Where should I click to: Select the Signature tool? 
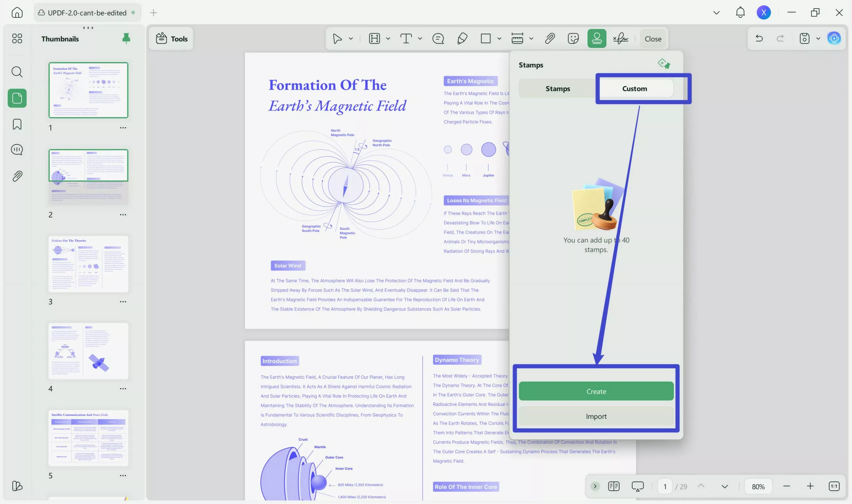pyautogui.click(x=621, y=38)
